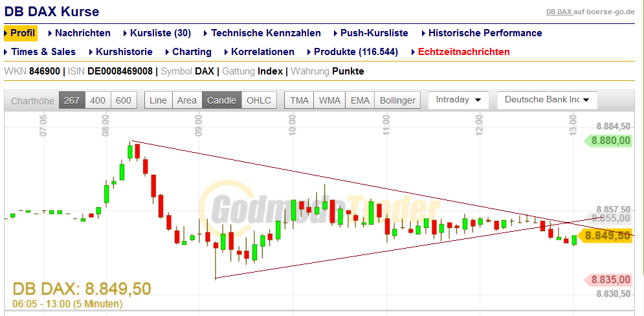This screenshot has height=316, width=644.
Task: Enable the EMA indicator
Action: point(360,100)
